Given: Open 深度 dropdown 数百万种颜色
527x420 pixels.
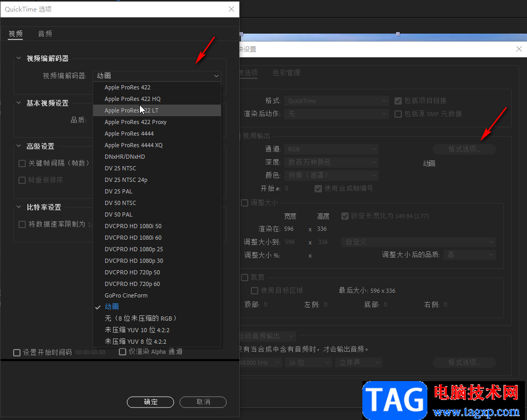Looking at the screenshot, I should click(331, 162).
